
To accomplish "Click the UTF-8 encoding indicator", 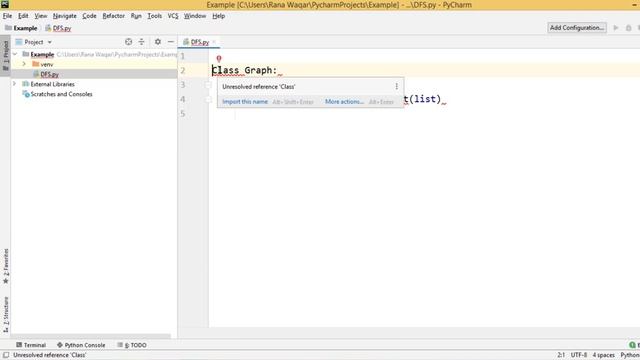I will coord(579,355).
